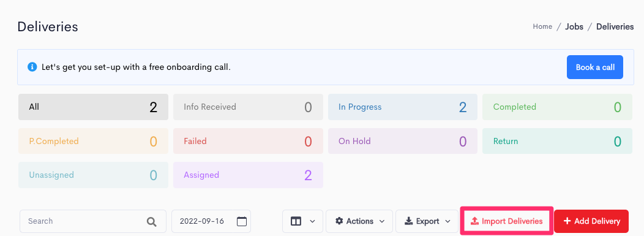
Task: Click the Add Delivery button
Action: tap(591, 221)
